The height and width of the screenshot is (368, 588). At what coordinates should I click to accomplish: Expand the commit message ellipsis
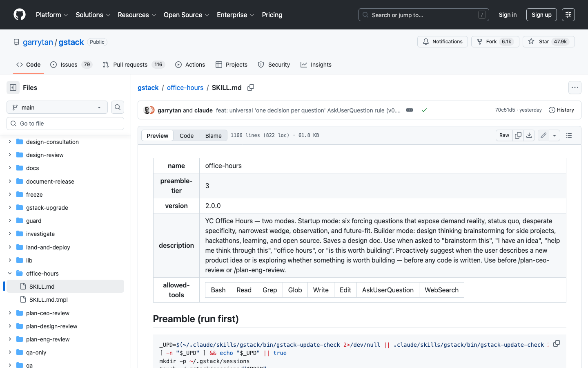point(410,110)
